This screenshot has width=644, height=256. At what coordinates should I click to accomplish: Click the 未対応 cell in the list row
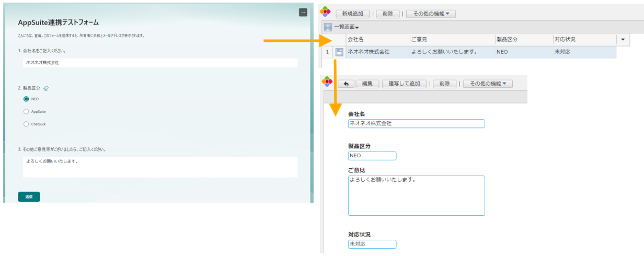coord(585,52)
